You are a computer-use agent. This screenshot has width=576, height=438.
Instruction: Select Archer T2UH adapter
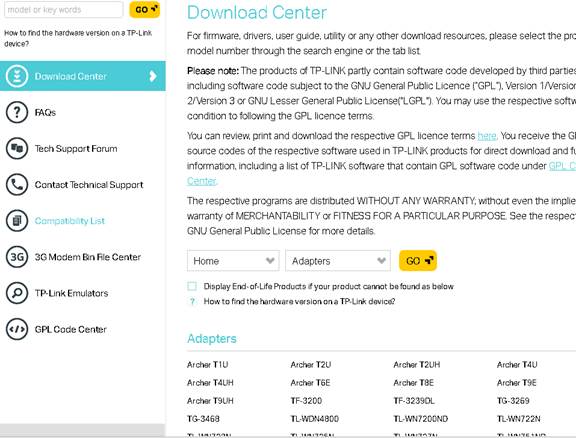point(417,365)
